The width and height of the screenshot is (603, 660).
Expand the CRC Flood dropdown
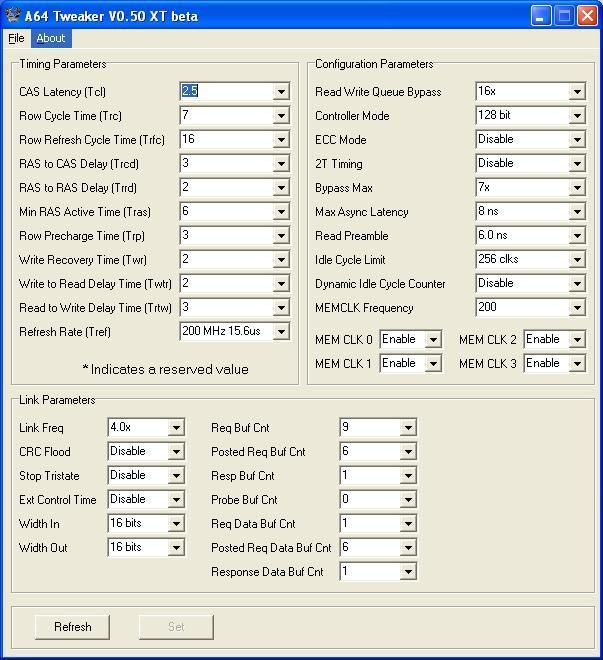[176, 452]
